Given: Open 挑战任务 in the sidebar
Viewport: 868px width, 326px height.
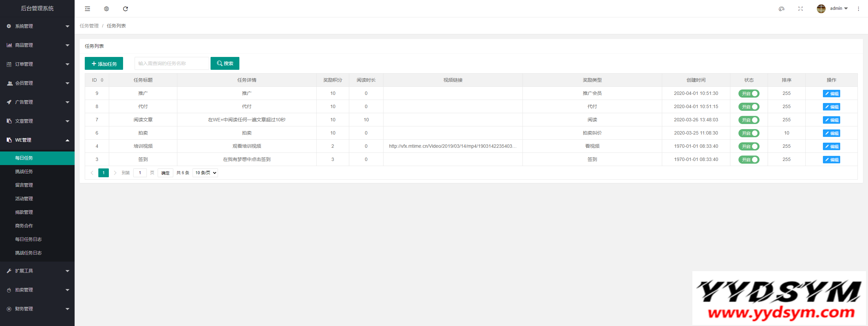Looking at the screenshot, I should click(24, 171).
